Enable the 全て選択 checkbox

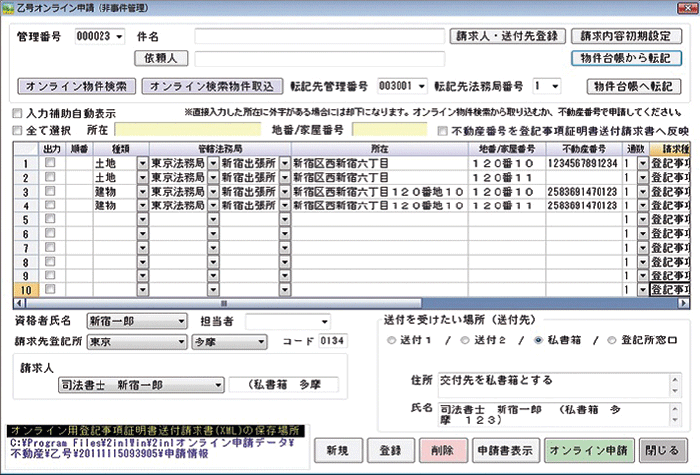[x=19, y=131]
